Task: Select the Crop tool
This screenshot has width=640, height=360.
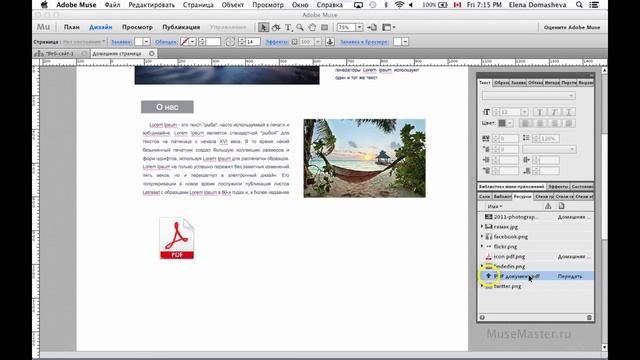Action: coord(276,27)
